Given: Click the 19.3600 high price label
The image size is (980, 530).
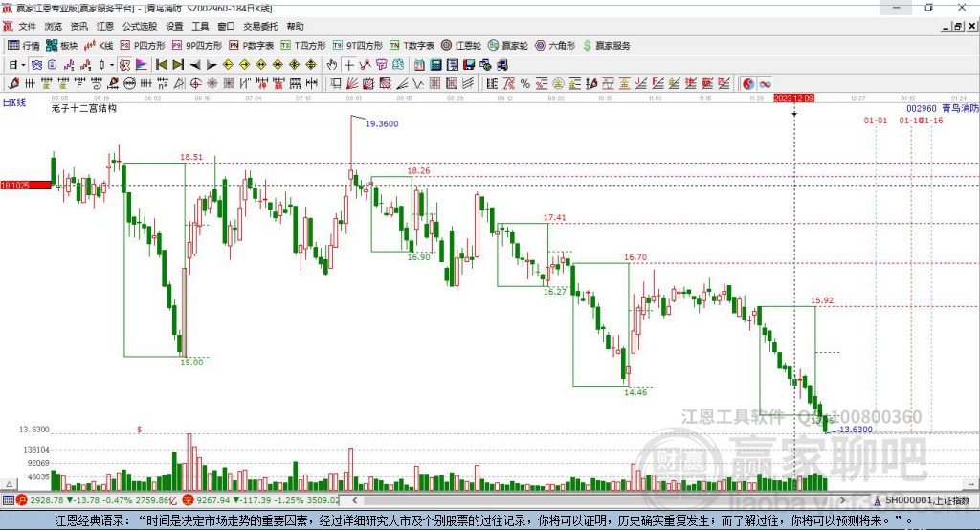Looking at the screenshot, I should 382,123.
